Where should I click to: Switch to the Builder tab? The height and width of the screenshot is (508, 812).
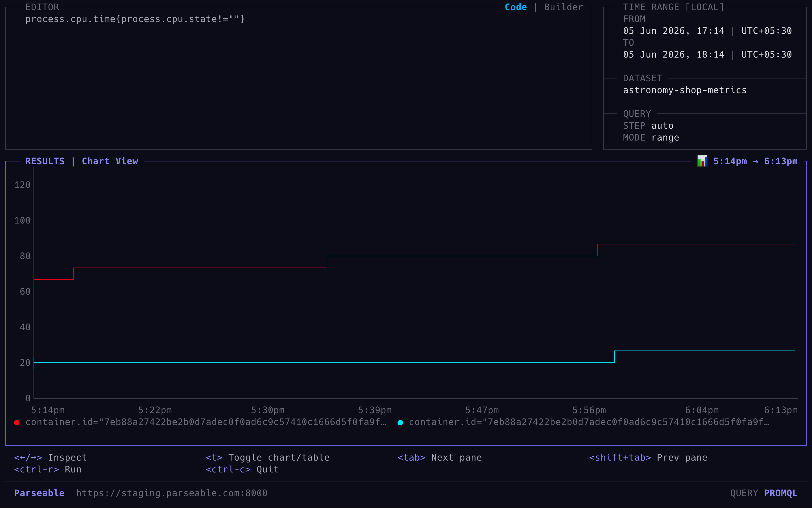[x=564, y=7]
